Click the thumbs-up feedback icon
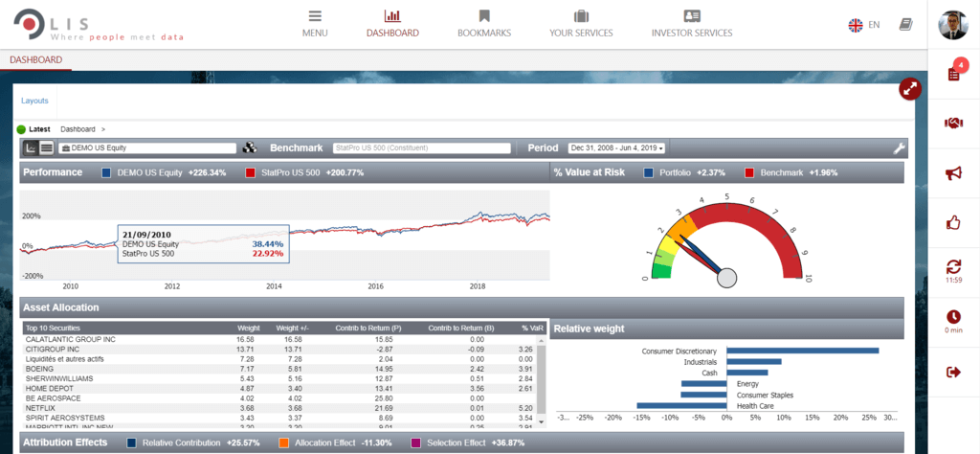Screen dimensions: 980x454 [954, 222]
